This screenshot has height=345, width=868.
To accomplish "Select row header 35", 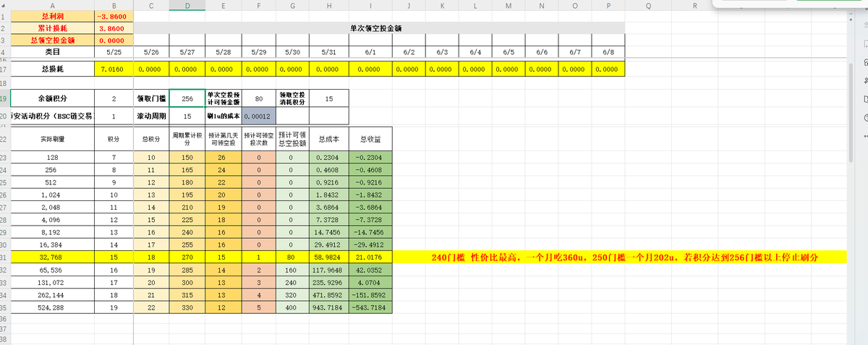I will (x=4, y=307).
